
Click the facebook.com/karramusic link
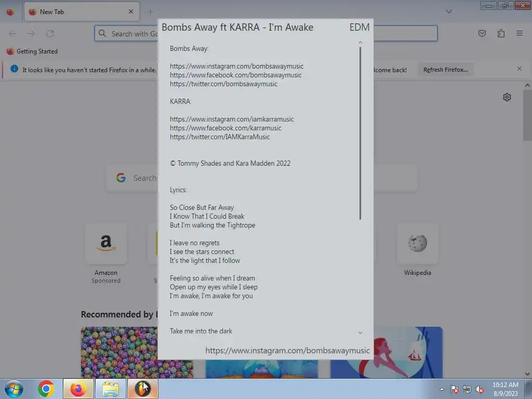pyautogui.click(x=225, y=128)
